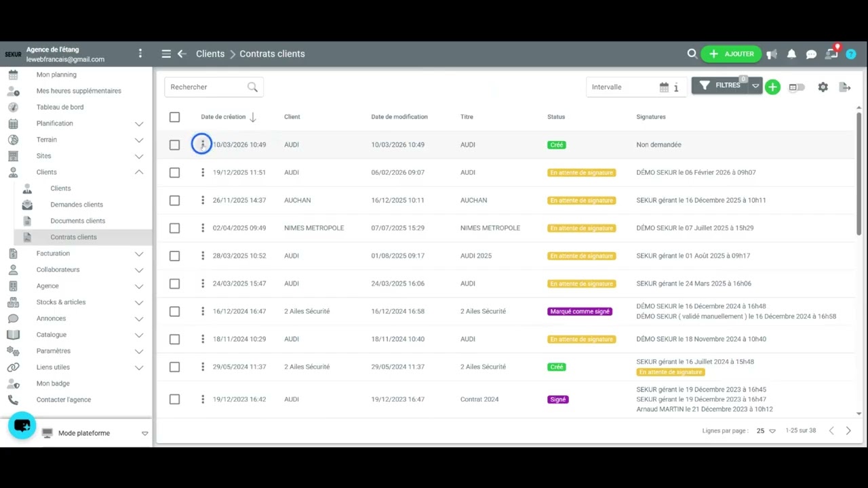Screen dimensions: 868x488
Task: Click the green Ajouter button
Action: coord(731,54)
